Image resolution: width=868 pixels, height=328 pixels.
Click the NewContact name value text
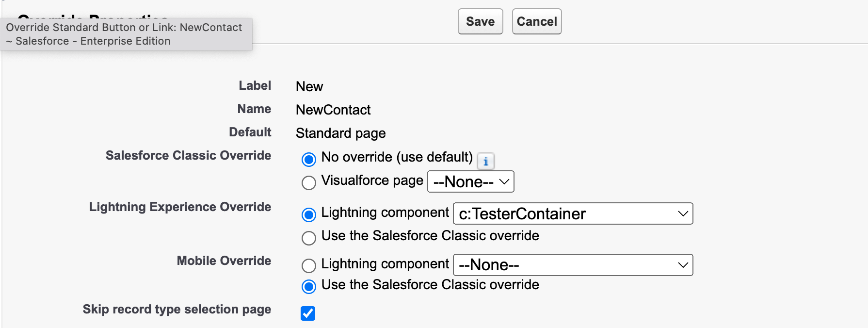coord(333,110)
